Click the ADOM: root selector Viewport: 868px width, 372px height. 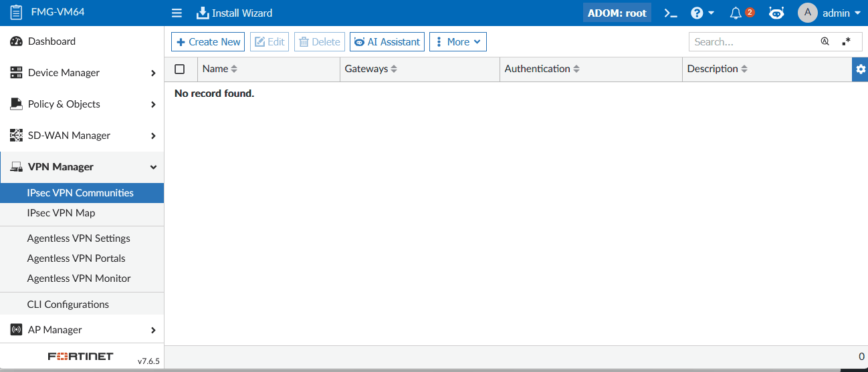click(x=617, y=13)
